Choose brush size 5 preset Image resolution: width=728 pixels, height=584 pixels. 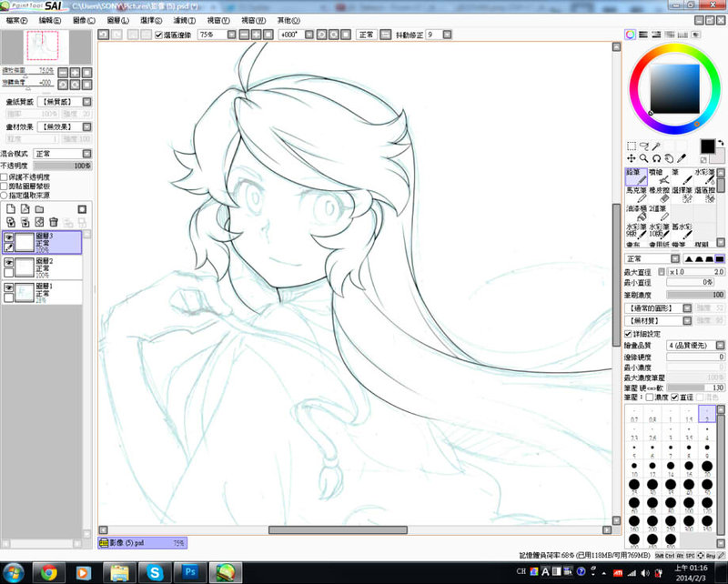point(634,450)
